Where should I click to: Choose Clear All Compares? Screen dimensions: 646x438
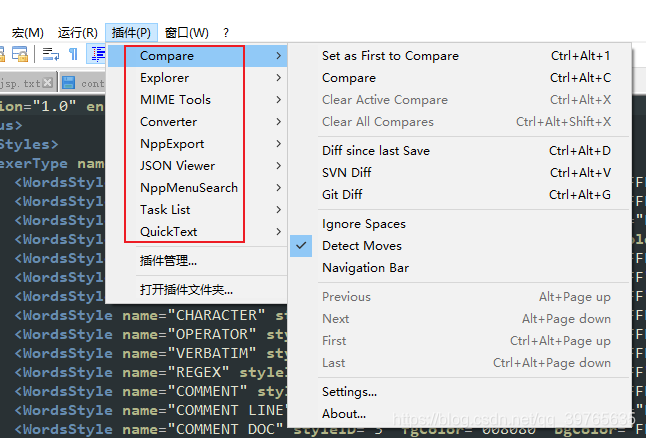pos(460,122)
